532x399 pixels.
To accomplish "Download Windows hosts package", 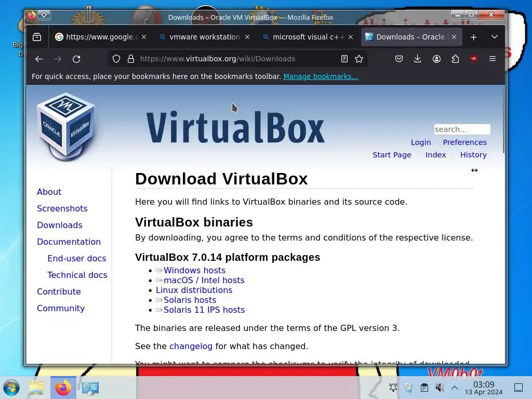I will pyautogui.click(x=194, y=270).
